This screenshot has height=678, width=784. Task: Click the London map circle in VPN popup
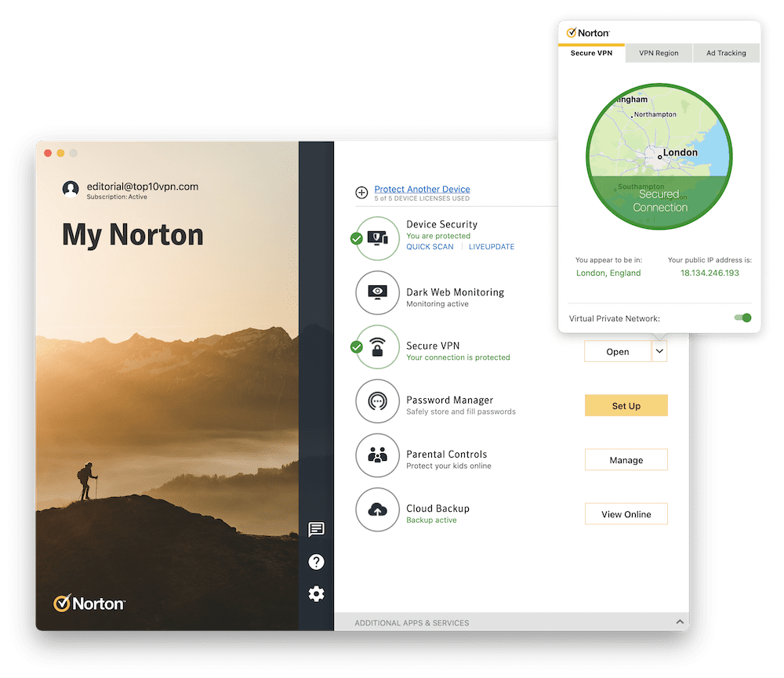[659, 157]
